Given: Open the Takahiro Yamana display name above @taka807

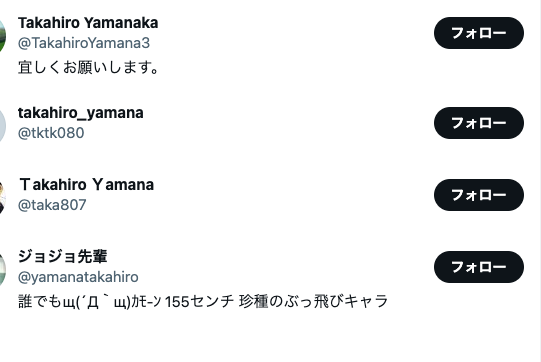Looking at the screenshot, I should point(86,185).
